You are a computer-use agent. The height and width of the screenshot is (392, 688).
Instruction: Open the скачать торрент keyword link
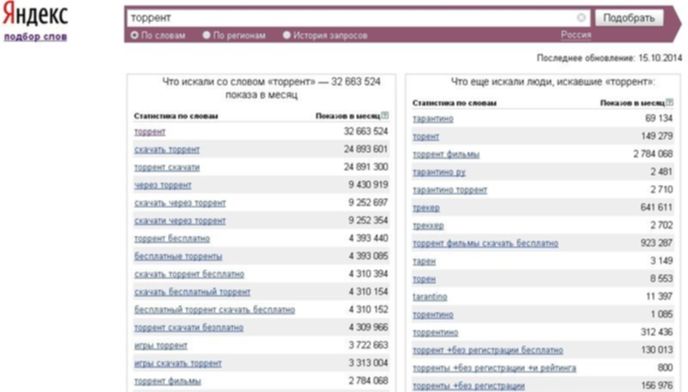coord(167,150)
